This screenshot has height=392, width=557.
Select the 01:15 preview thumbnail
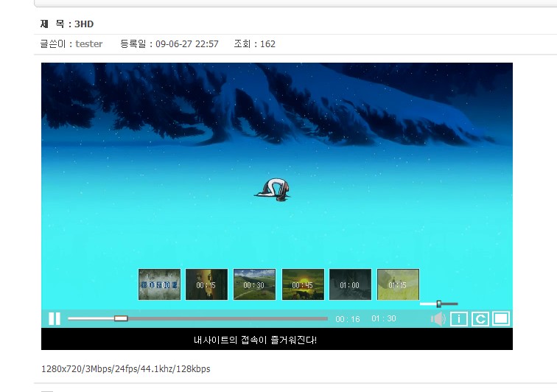click(x=398, y=284)
